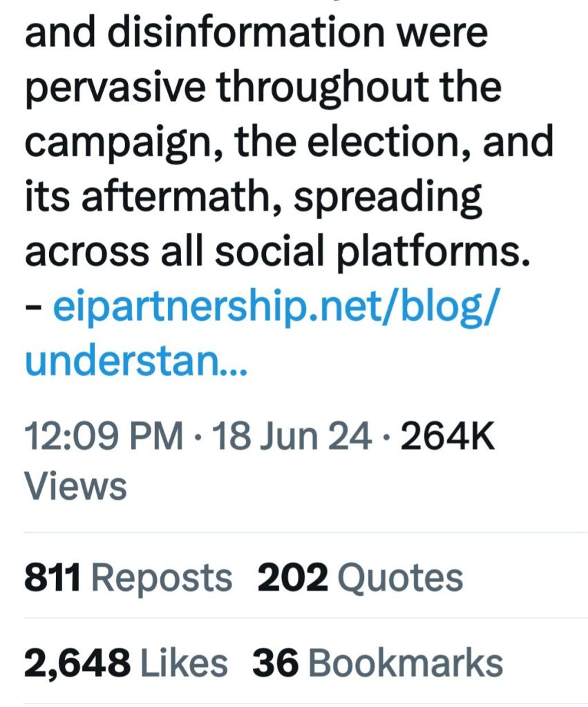Click the 264K view count
This screenshot has height=707, width=588.
[448, 437]
